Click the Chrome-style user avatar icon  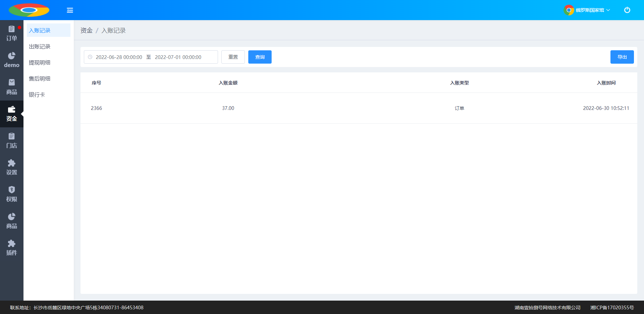(569, 10)
